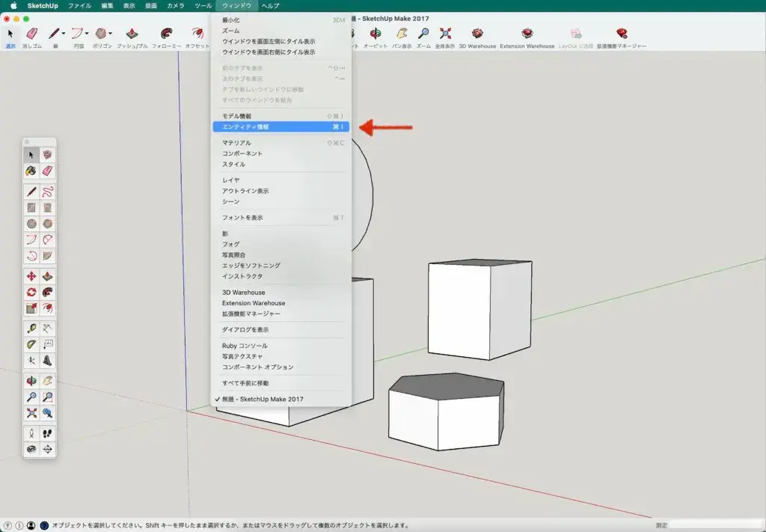
Task: Open the ヘルプ menu in menu bar
Action: click(269, 6)
